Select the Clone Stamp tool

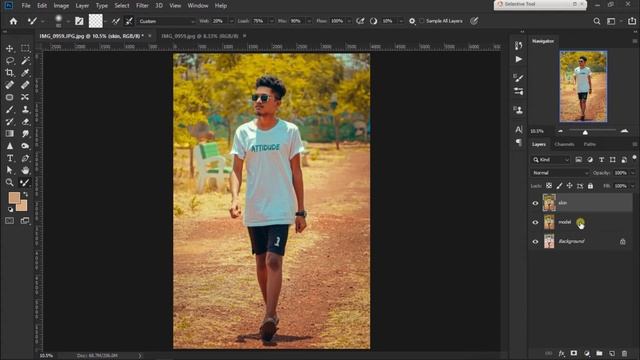tap(25, 109)
